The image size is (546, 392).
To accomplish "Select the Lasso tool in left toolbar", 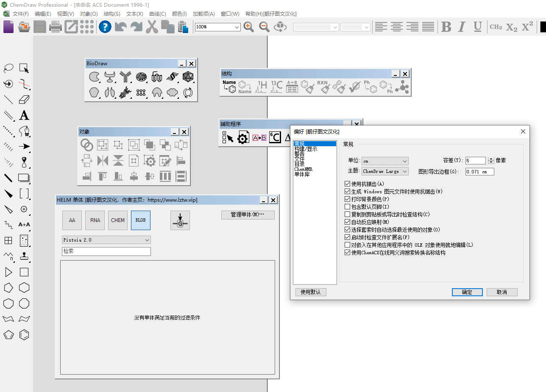I will pos(8,68).
